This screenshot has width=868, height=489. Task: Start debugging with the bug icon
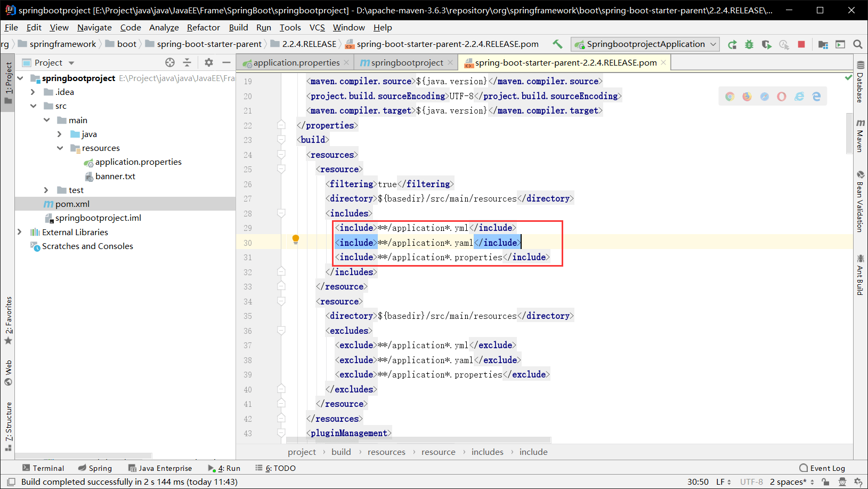[749, 44]
